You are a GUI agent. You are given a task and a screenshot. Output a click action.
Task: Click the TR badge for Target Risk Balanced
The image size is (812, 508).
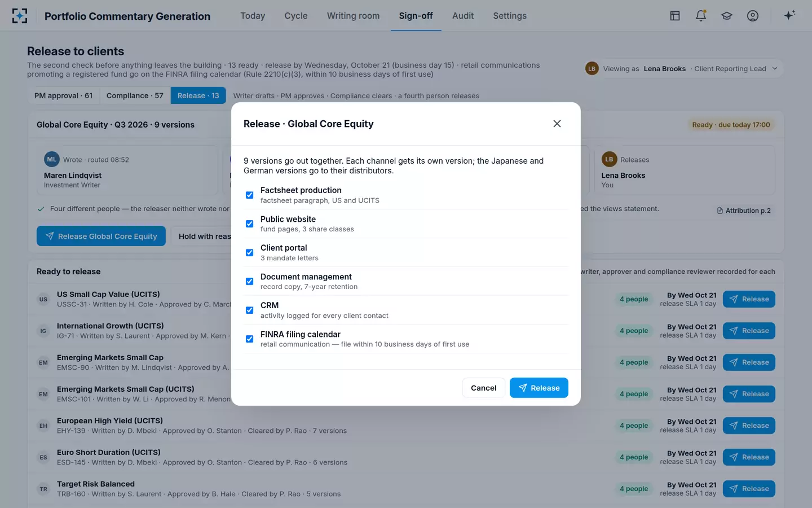43,489
